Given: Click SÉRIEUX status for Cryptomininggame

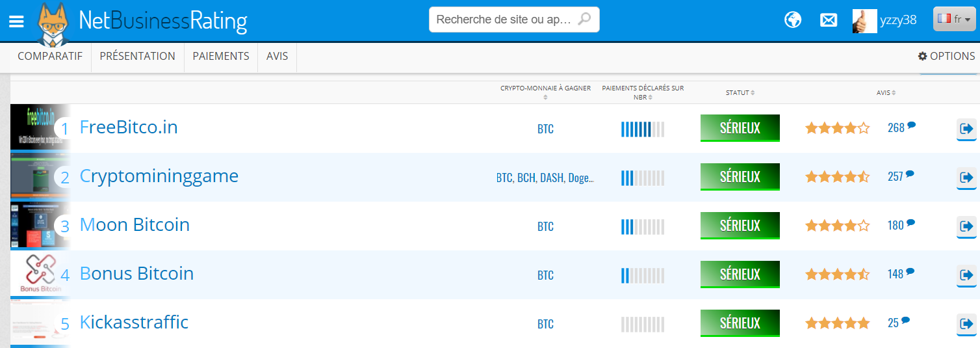Looking at the screenshot, I should (740, 177).
